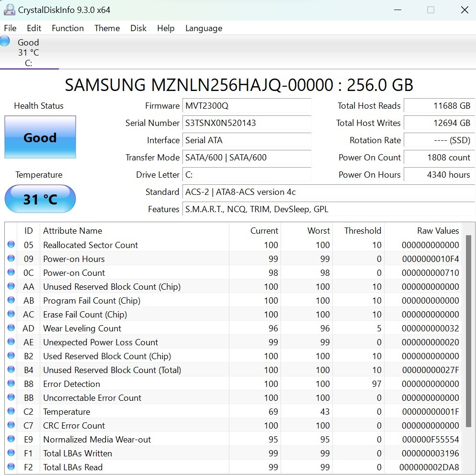Open the File menu
Image resolution: width=476 pixels, height=476 pixels.
pos(10,28)
